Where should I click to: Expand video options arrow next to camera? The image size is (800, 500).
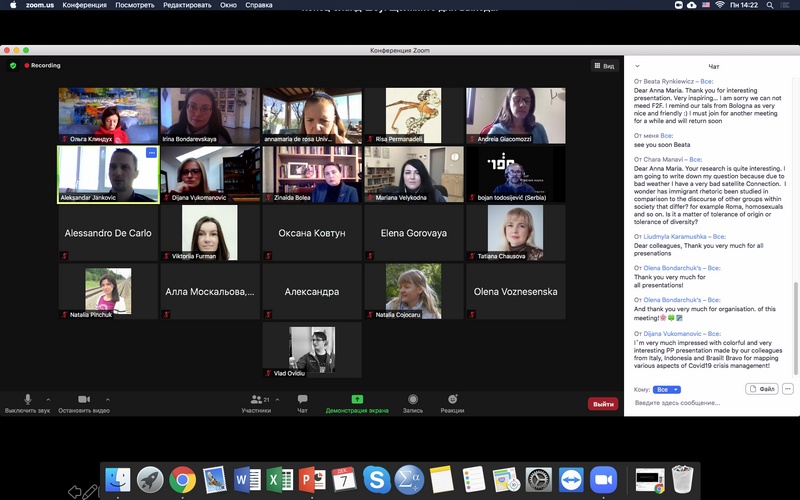107,398
